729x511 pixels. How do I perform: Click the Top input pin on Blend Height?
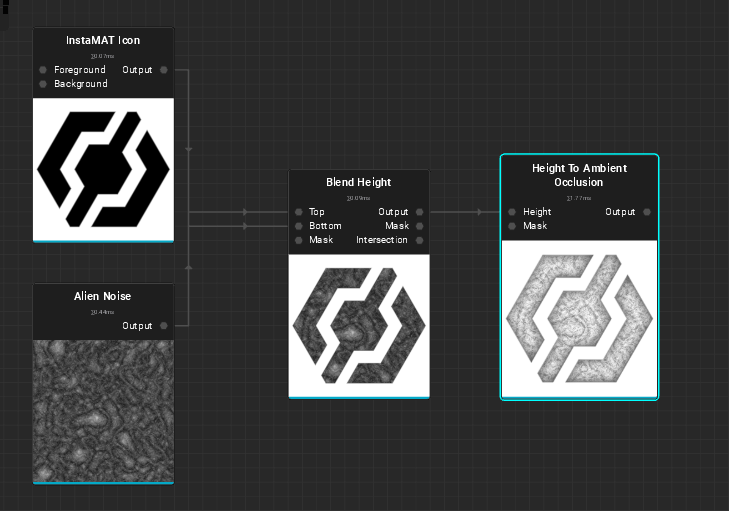(298, 212)
